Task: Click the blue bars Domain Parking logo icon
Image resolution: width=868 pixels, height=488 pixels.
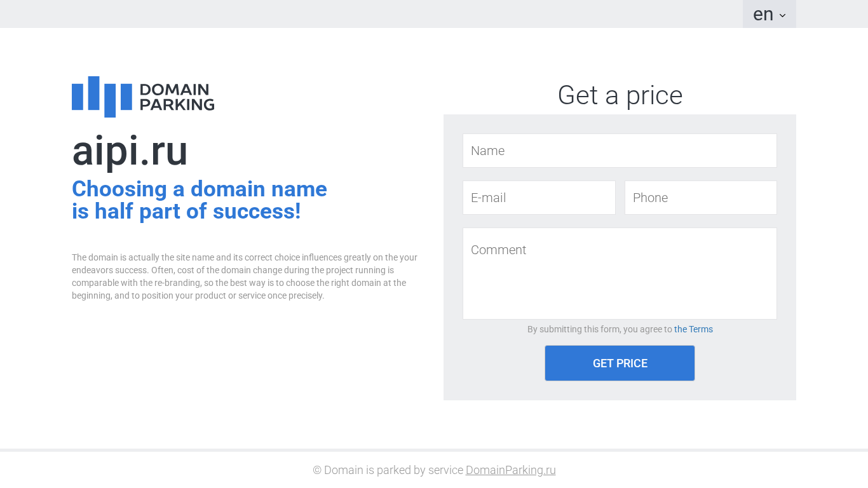Action: [102, 97]
